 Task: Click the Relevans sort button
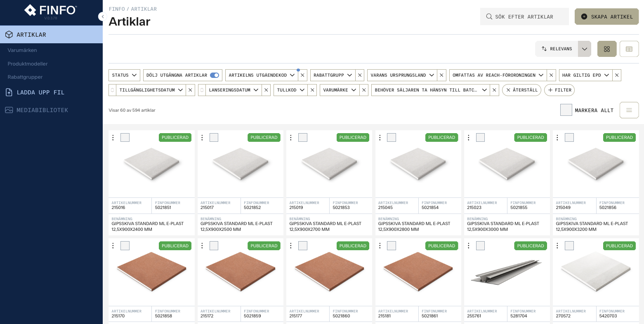(557, 49)
